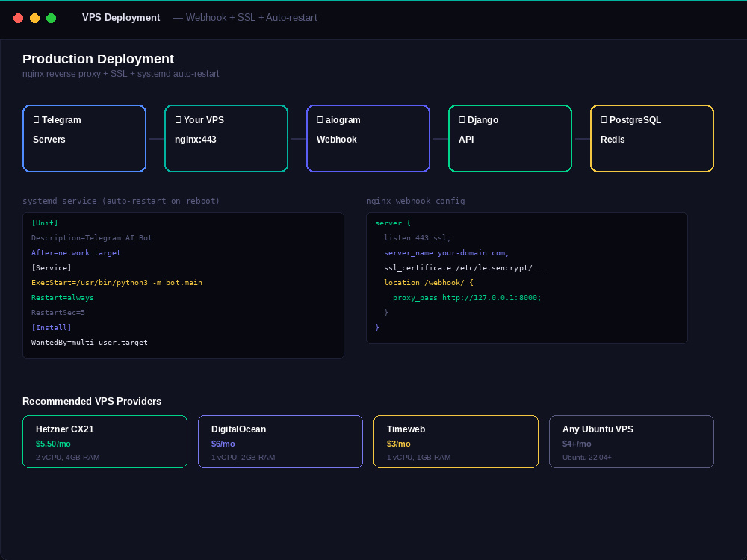This screenshot has width=747, height=560.
Task: Click the VPS Deployment window title
Action: click(x=121, y=18)
